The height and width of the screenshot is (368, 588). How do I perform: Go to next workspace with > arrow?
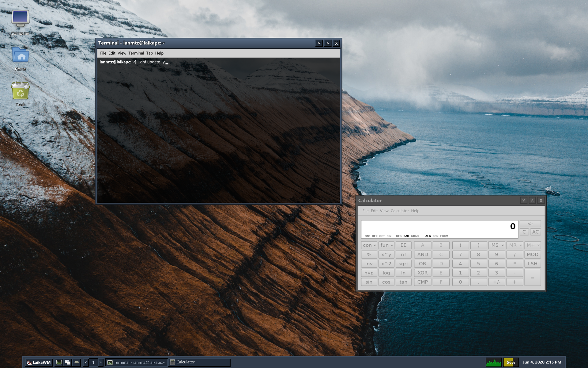100,362
